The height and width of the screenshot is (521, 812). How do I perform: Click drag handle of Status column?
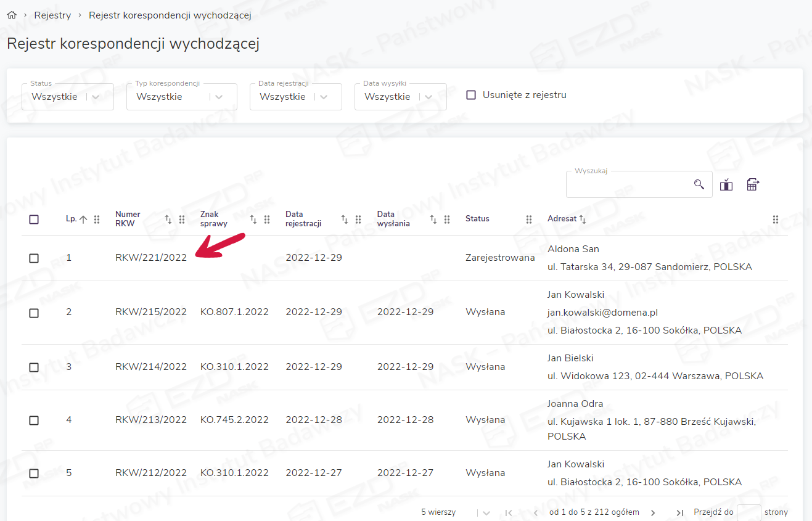coord(528,219)
